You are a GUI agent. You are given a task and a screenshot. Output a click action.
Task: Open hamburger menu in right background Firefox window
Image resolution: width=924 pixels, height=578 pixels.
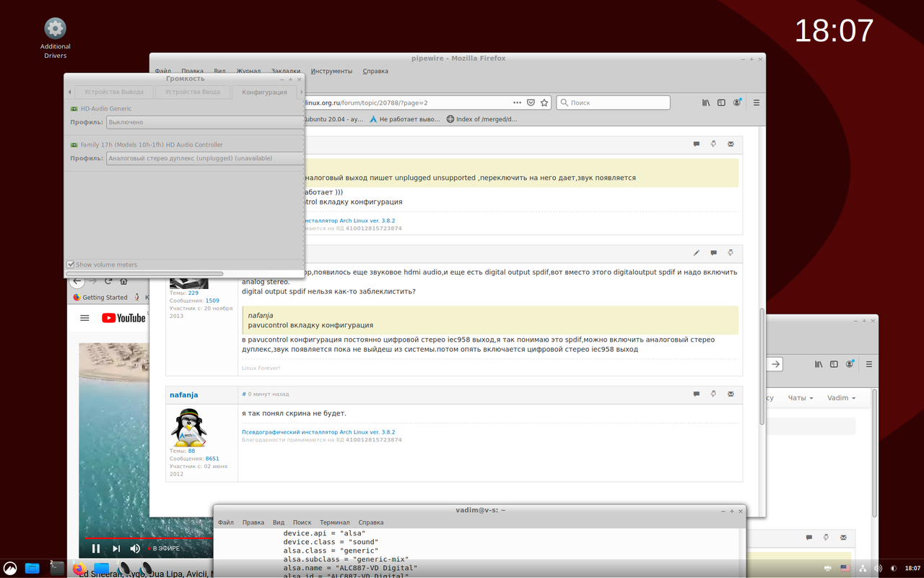pos(869,364)
